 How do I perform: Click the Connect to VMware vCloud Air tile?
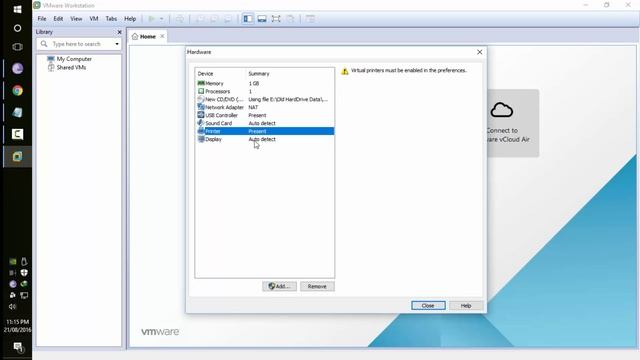click(x=513, y=123)
